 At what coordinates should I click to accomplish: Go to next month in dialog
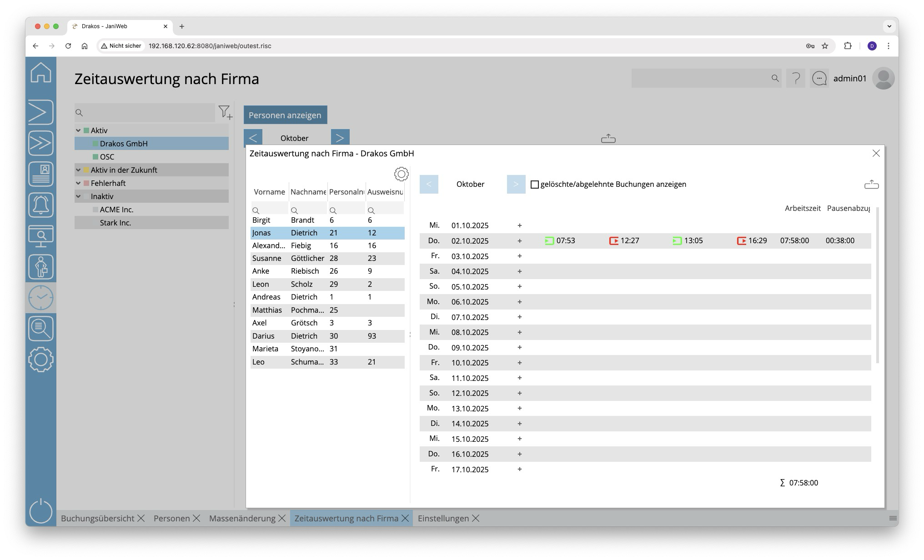pyautogui.click(x=516, y=184)
